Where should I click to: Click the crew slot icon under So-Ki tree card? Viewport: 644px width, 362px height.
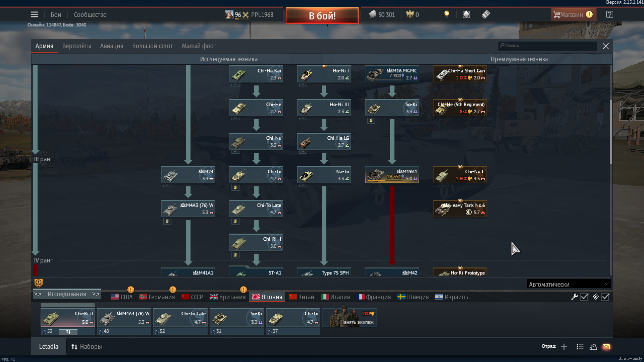371,120
